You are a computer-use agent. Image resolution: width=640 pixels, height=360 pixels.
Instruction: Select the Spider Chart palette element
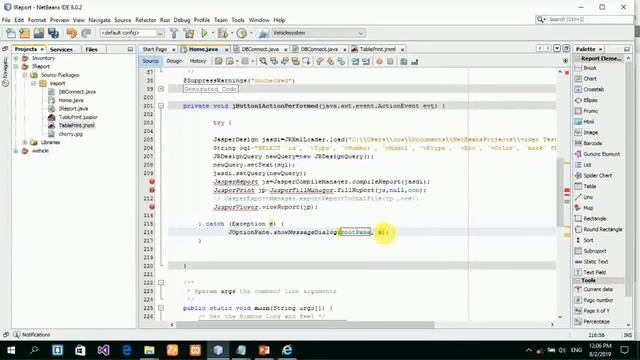(x=598, y=176)
